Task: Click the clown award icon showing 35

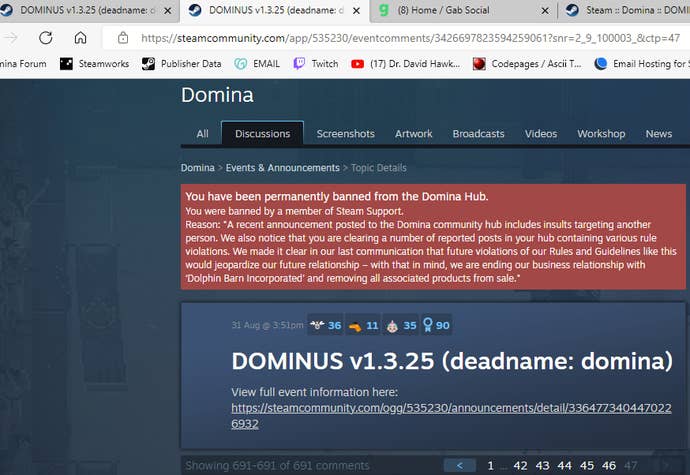Action: pyautogui.click(x=401, y=325)
